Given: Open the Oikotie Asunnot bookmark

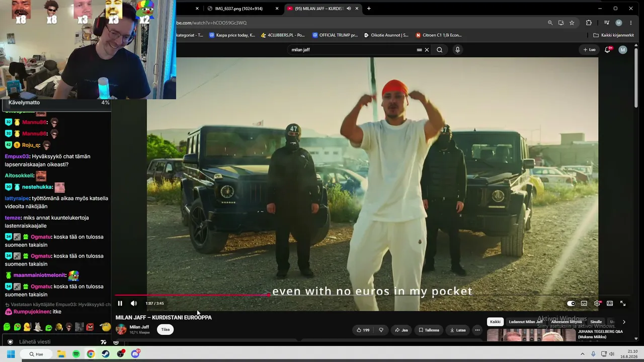Looking at the screenshot, I should 386,35.
